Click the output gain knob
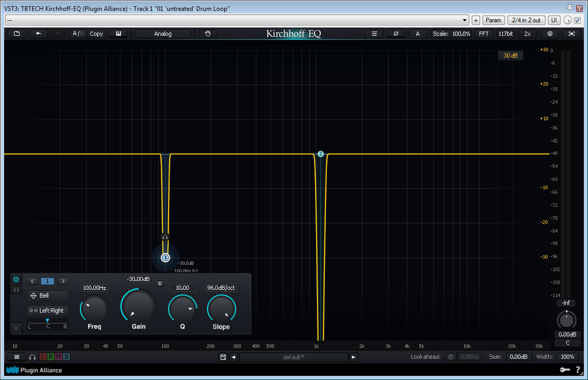The image size is (588, 380). click(566, 320)
